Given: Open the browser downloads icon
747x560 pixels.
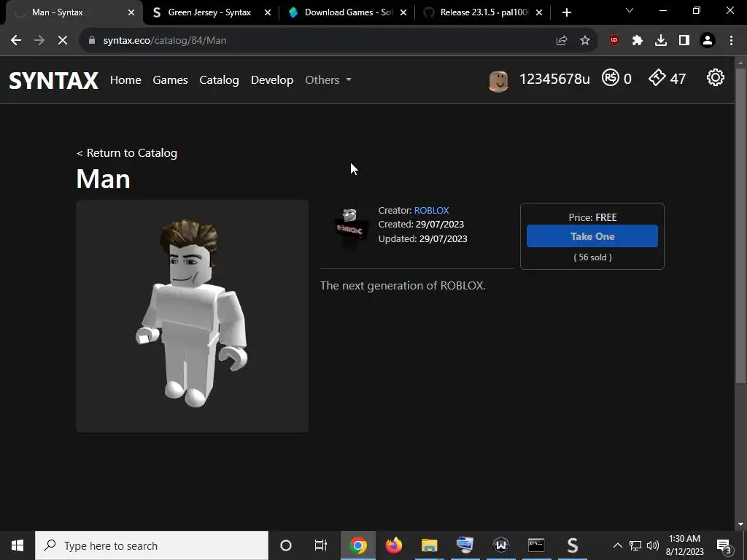Looking at the screenshot, I should [x=661, y=41].
